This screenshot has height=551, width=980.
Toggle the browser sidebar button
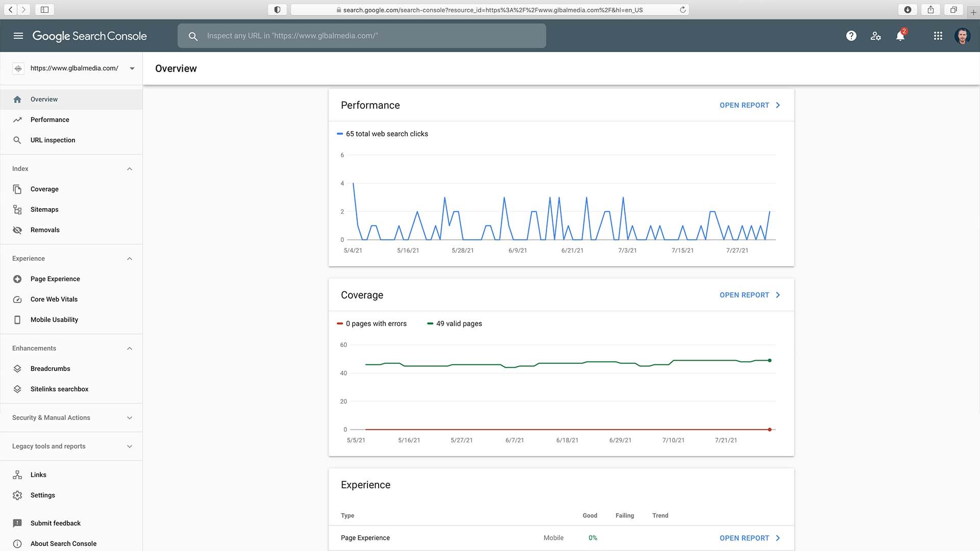pos(44,10)
